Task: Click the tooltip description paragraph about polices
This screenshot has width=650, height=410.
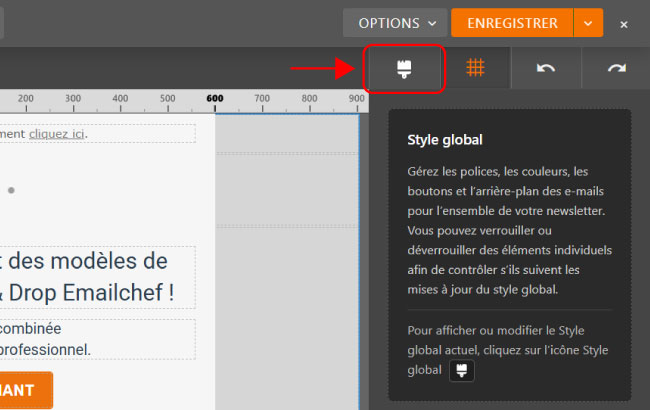Action: tap(509, 230)
